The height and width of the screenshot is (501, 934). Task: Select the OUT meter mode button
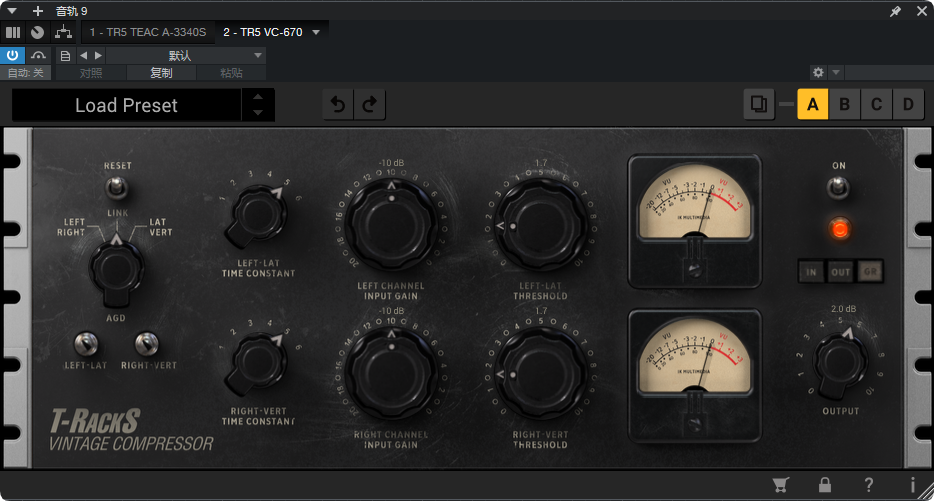coord(840,272)
